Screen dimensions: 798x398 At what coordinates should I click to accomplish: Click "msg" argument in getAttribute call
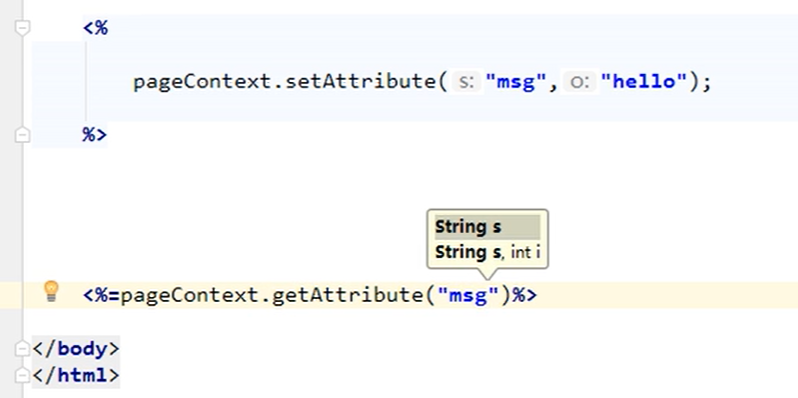click(468, 295)
